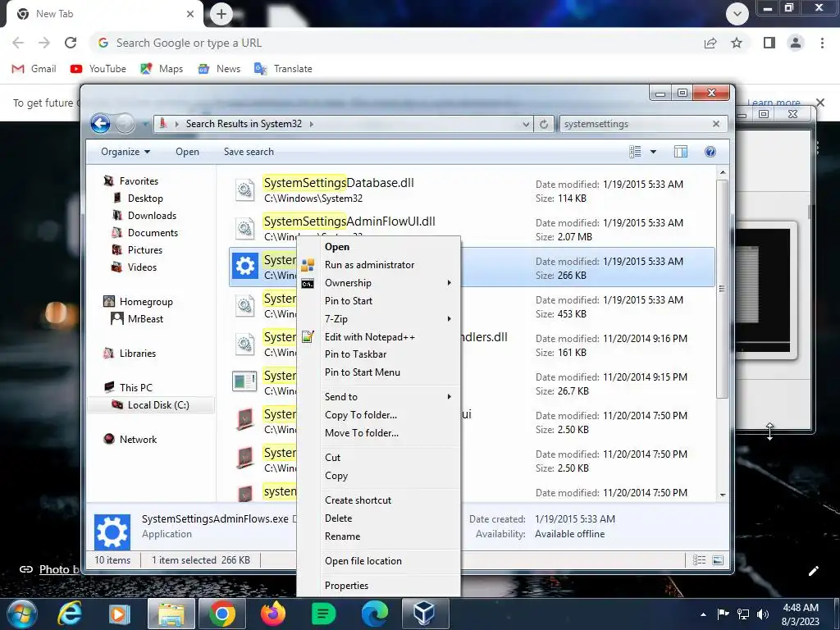Bookmark this tab with the star icon
The image size is (840, 630).
737,43
